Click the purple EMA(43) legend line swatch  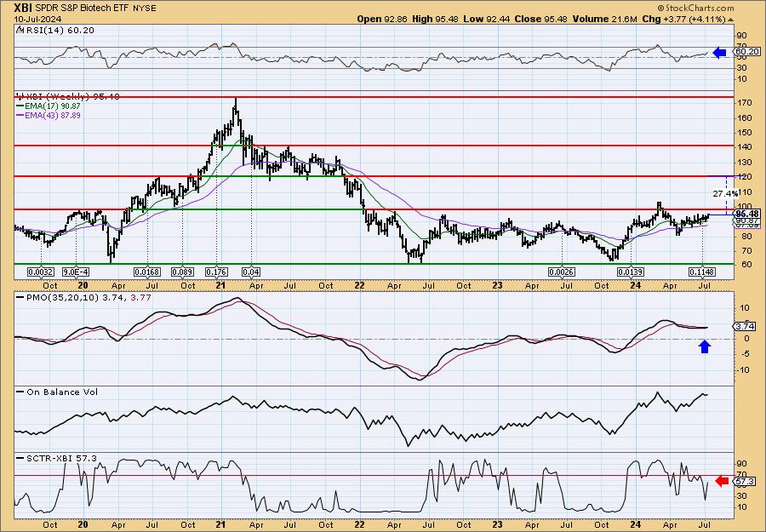coord(20,115)
